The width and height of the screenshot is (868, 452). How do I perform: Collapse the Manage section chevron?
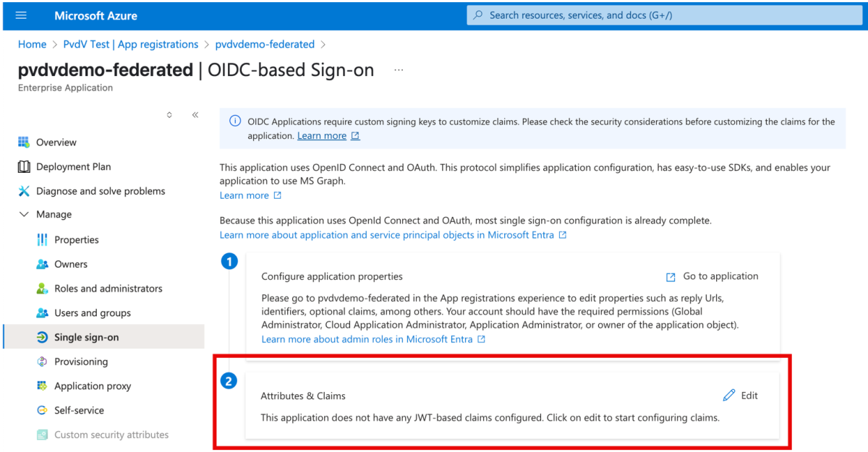(24, 215)
